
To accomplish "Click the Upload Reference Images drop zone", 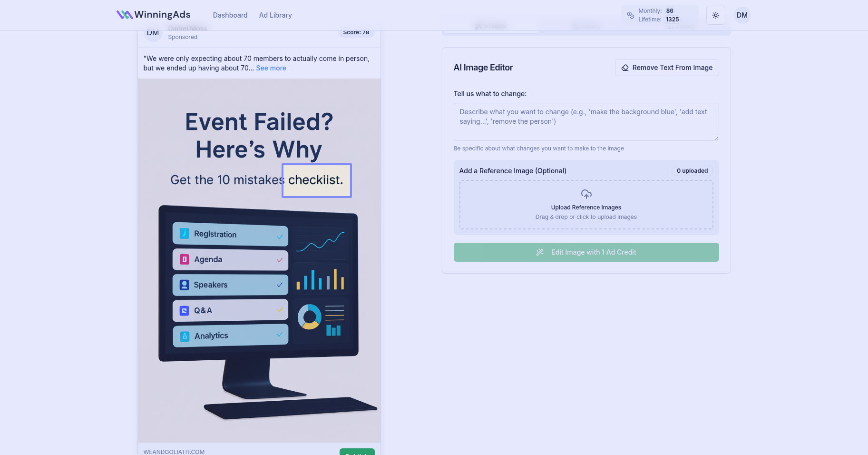I will 586,205.
